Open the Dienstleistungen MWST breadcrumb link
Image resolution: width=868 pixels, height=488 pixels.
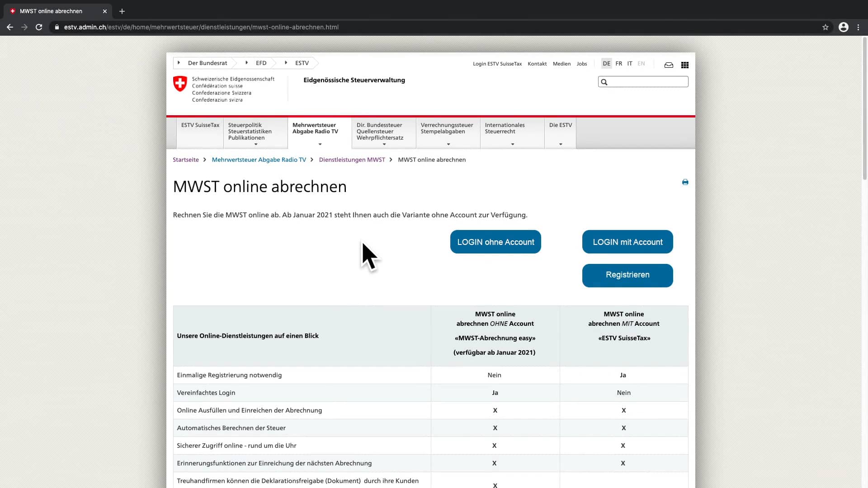click(x=352, y=160)
